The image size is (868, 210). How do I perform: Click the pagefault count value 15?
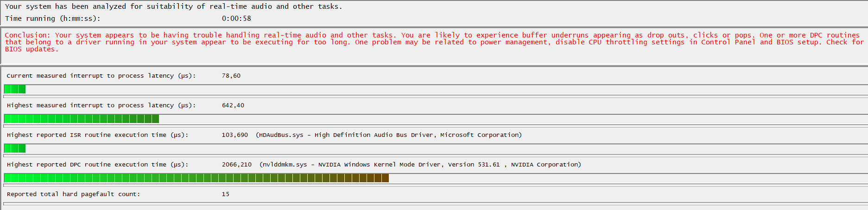226,194
